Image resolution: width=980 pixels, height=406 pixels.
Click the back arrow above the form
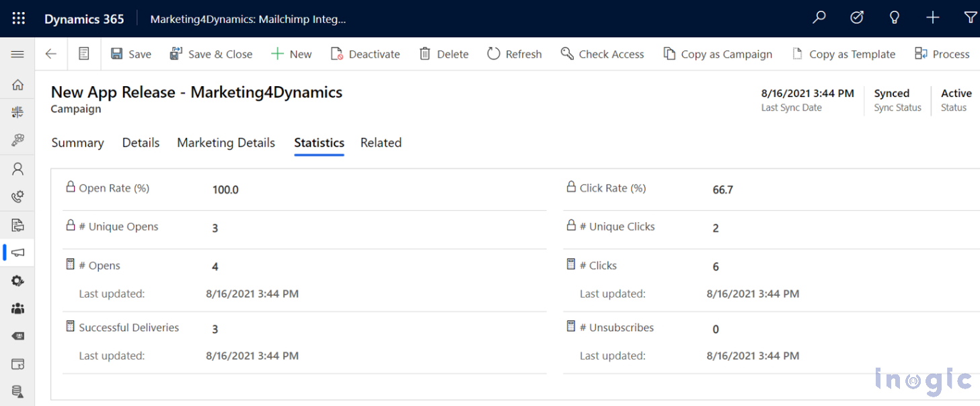click(50, 54)
